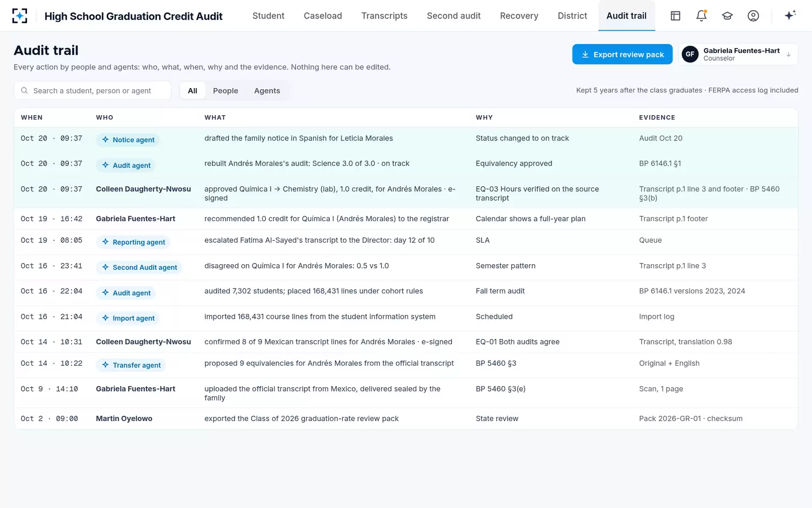This screenshot has height=508, width=812.
Task: Click the Audit agent badge at Oct 20 09:37
Action: [126, 165]
